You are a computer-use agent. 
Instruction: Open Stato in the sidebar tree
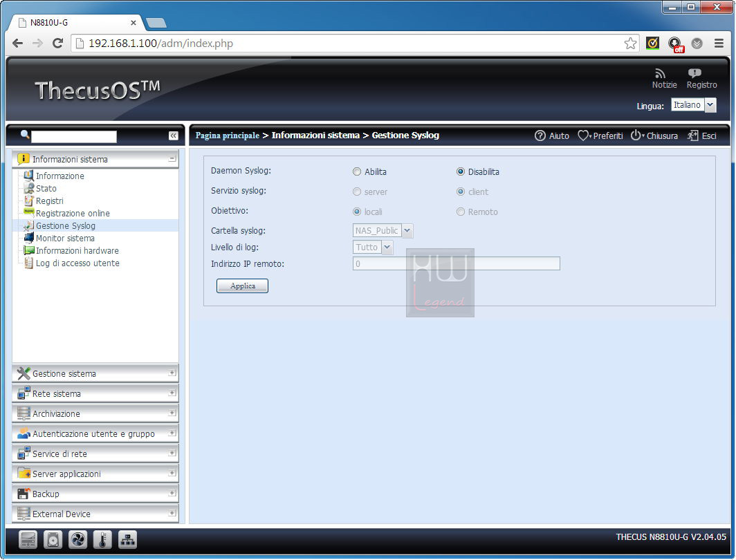(46, 189)
